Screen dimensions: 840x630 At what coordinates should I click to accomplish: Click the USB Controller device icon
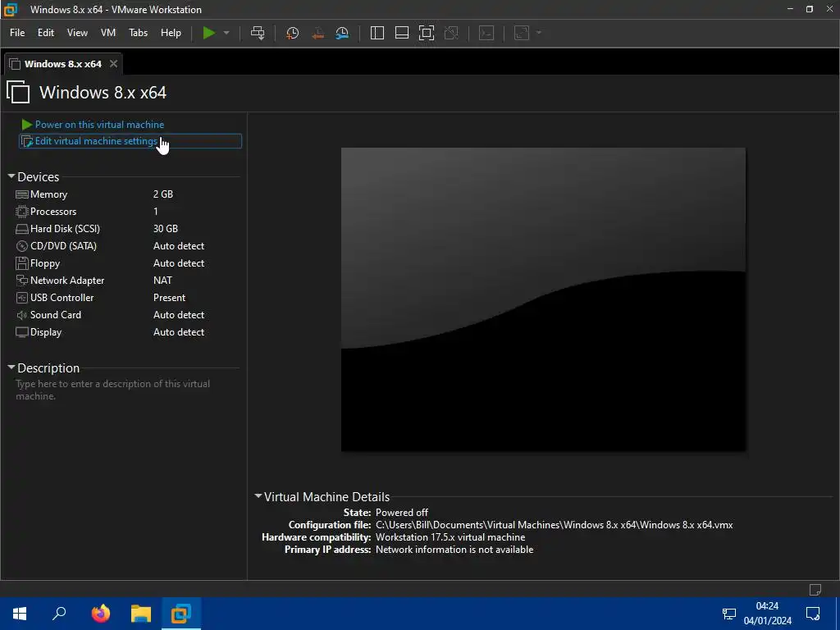[x=22, y=298]
